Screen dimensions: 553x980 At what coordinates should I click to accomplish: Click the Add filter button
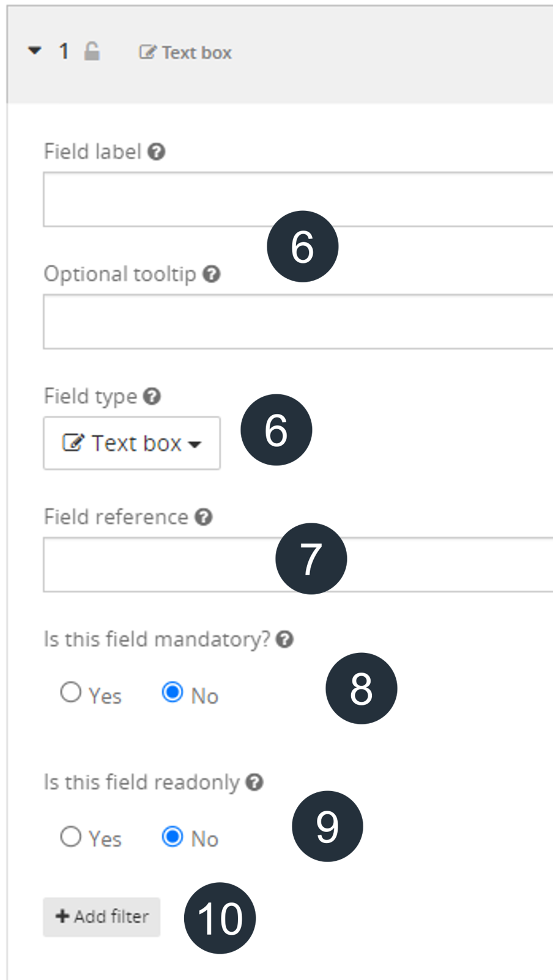102,917
